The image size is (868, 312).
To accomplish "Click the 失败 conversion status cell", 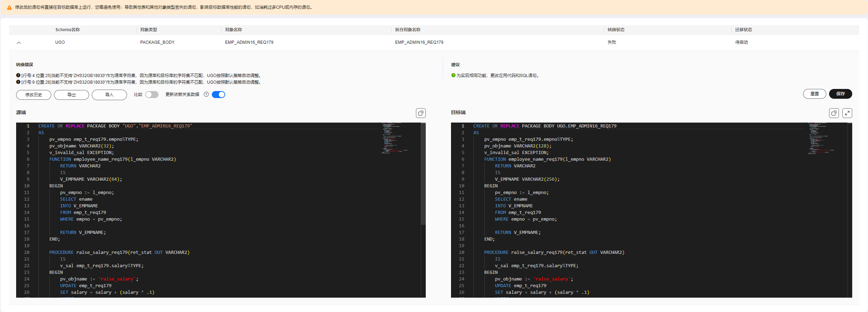I will [x=612, y=42].
